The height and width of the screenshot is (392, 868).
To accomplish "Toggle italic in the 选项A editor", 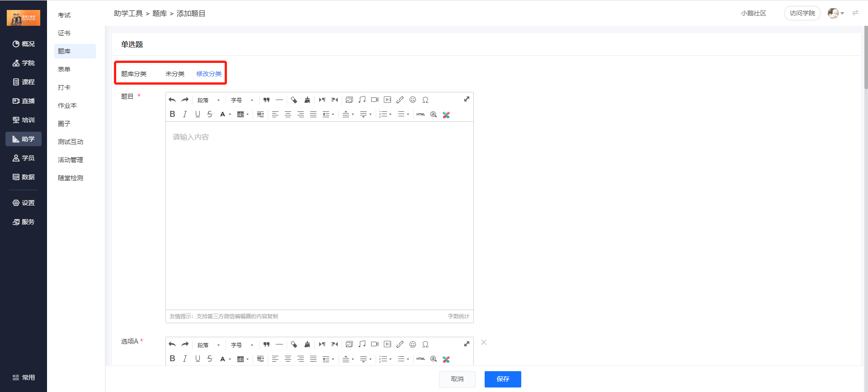I will click(x=184, y=359).
